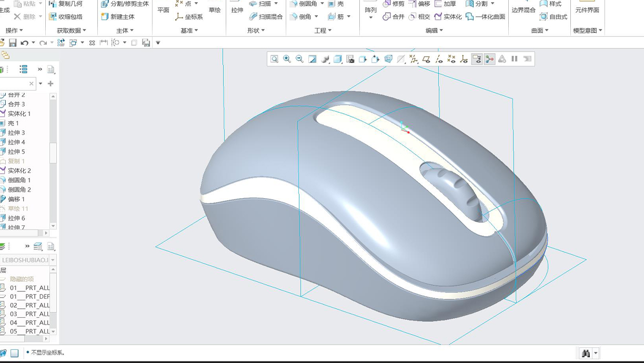This screenshot has width=644, height=363.
Task: Select 草绘 11 in model tree
Action: [x=14, y=209]
